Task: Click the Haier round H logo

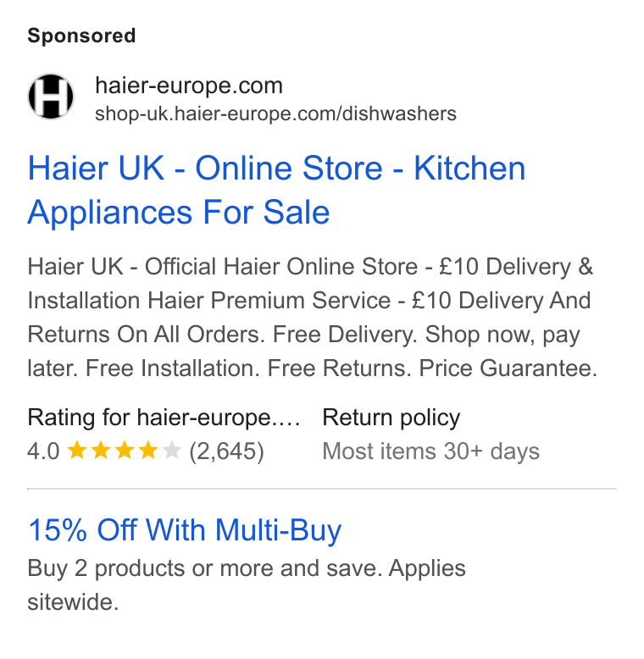Action: 51,97
